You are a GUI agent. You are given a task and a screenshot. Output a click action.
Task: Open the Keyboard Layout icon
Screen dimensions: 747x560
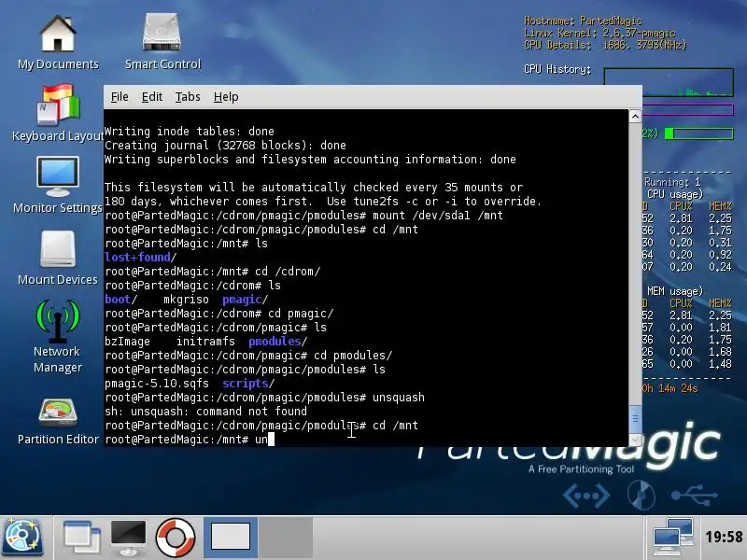pos(58,113)
